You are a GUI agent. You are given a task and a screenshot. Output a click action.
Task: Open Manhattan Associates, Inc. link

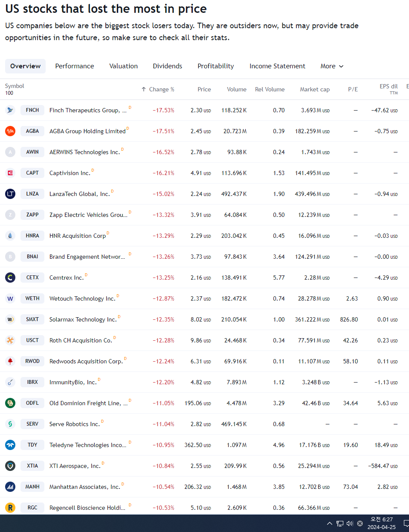[85, 487]
